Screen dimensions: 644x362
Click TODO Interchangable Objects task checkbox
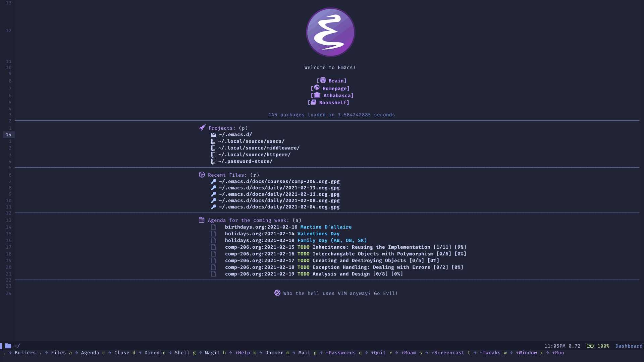214,254
